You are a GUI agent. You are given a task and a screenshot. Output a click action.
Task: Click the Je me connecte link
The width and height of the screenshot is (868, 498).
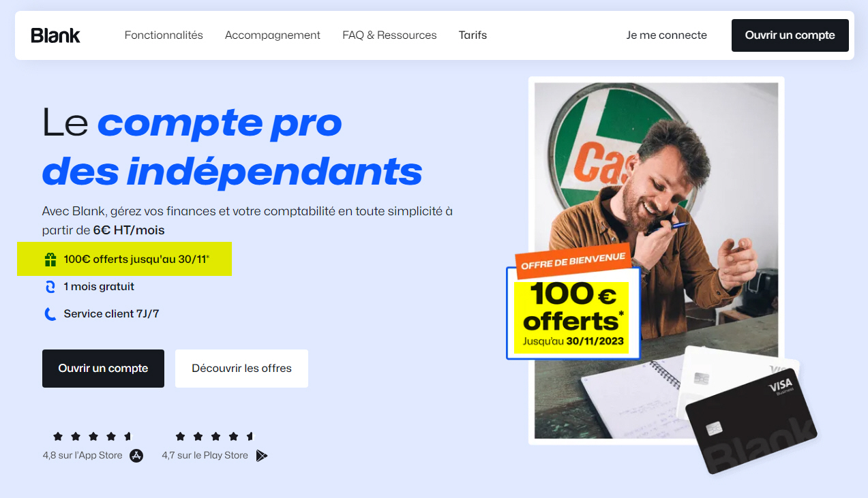point(667,35)
